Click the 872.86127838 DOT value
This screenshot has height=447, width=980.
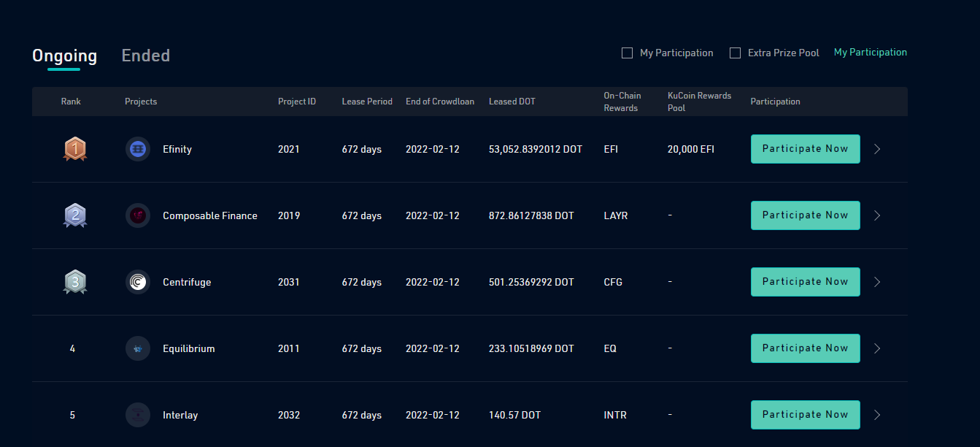click(531, 215)
